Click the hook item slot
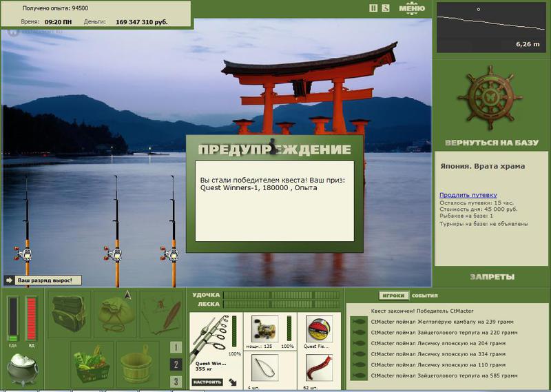This screenshot has width=551, height=392. (265, 368)
